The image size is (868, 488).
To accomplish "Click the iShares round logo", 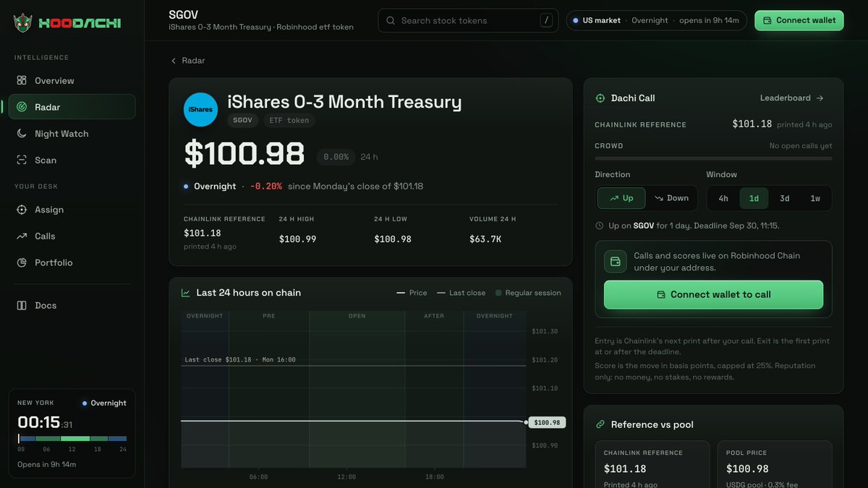I will click(x=200, y=110).
